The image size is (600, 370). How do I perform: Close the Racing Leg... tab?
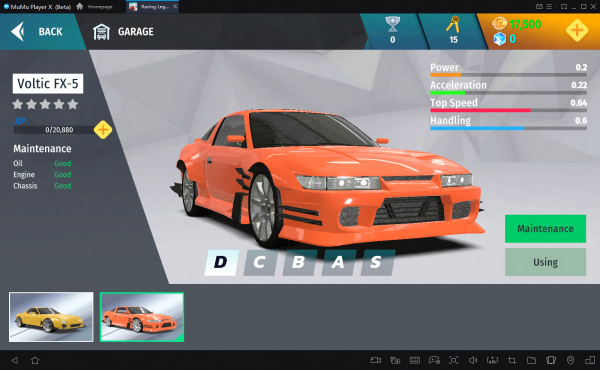pos(175,7)
